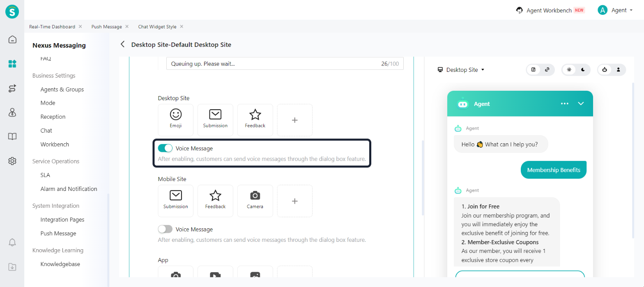
Task: Open Chat settings in sidebar
Action: pyautogui.click(x=46, y=131)
